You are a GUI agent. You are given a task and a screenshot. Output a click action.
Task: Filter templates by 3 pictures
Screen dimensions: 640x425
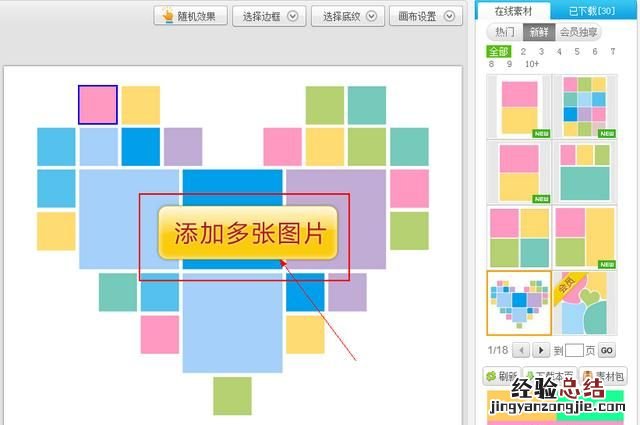pyautogui.click(x=541, y=51)
